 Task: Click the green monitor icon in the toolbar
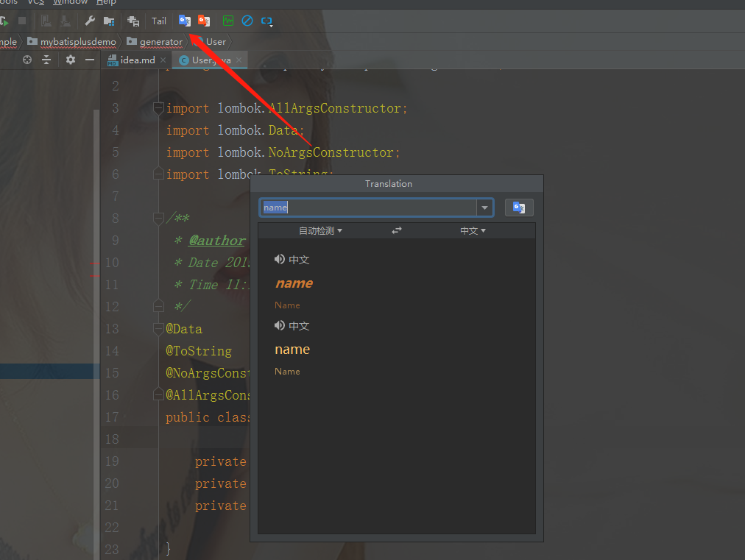228,21
